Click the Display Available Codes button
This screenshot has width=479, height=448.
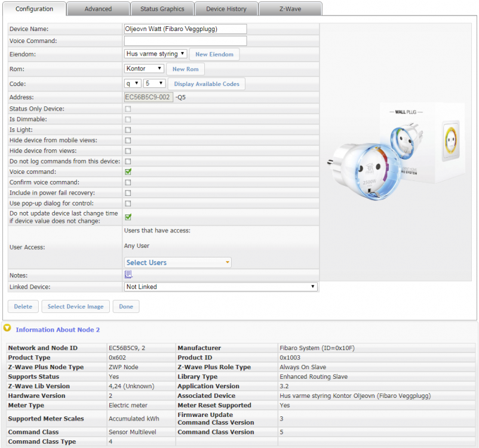click(x=207, y=84)
